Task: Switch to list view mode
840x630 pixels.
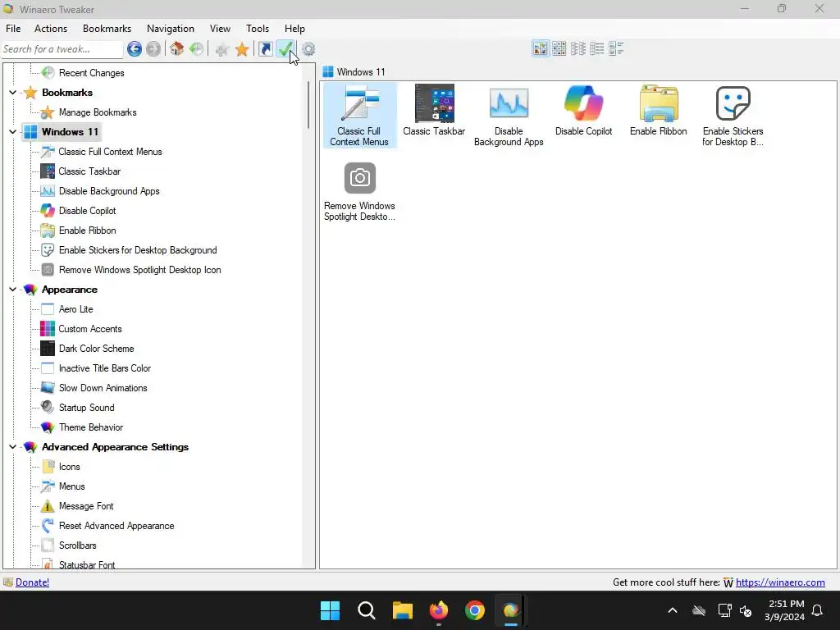Action: click(x=597, y=48)
